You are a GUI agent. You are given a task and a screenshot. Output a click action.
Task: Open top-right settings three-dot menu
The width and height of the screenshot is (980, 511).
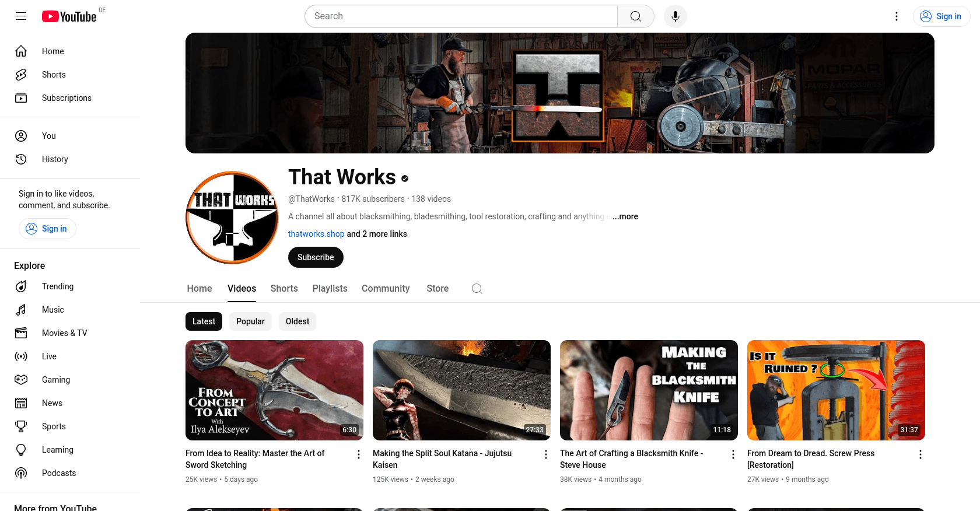(x=897, y=16)
